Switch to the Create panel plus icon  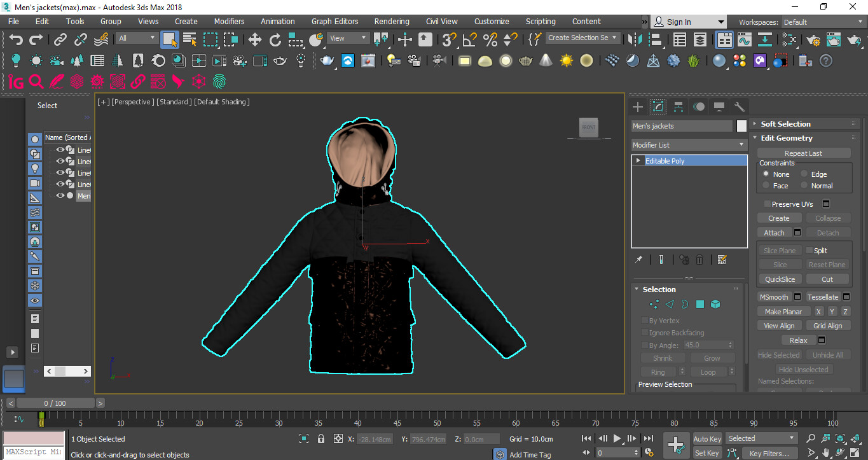[638, 106]
